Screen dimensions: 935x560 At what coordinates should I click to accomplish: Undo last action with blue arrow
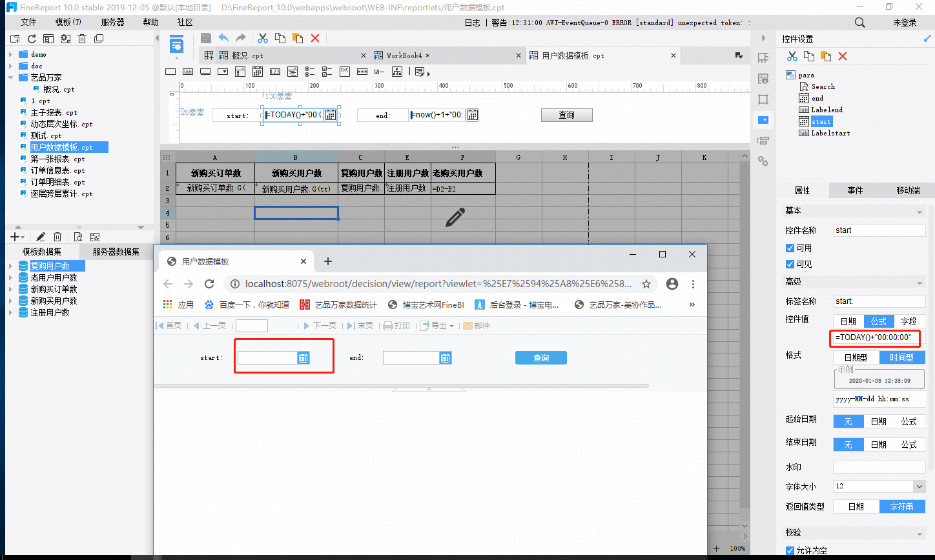223,38
